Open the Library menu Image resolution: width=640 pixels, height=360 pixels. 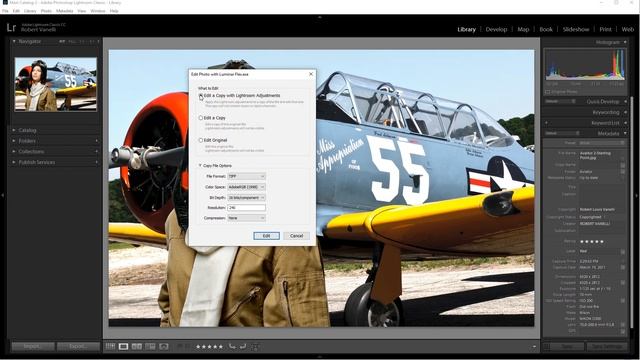point(30,11)
